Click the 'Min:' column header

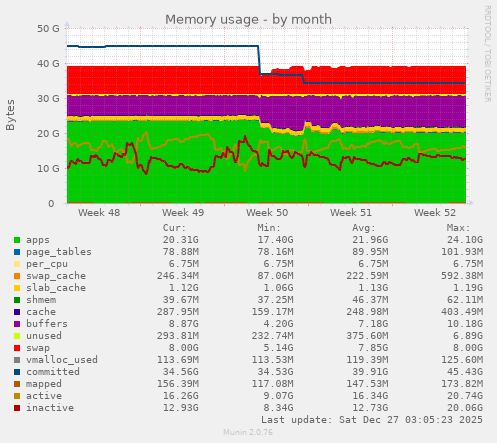point(269,228)
